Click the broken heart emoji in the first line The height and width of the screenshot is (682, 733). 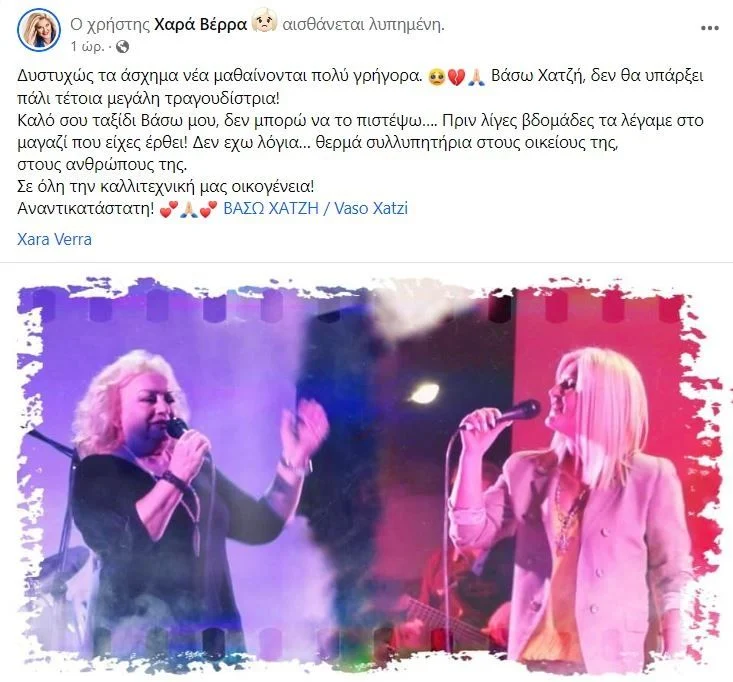pos(456,77)
